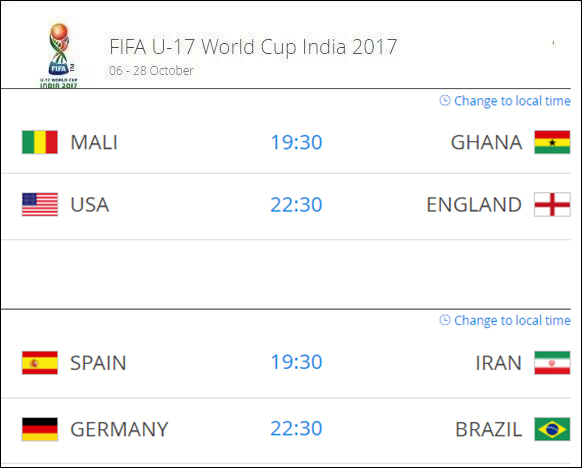
Task: Open the Germany vs Brazil 22:30 kickoff time
Action: pos(296,428)
